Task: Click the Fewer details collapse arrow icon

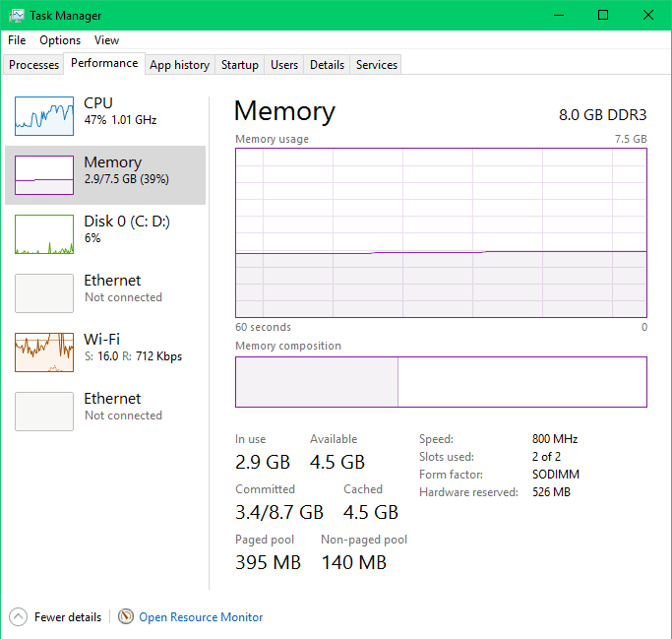Action: point(18,617)
